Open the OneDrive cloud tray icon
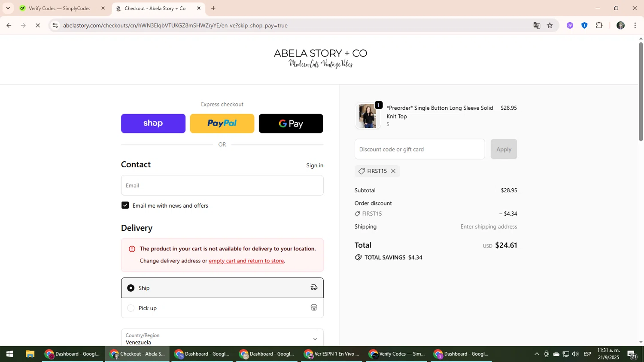The height and width of the screenshot is (362, 644). pyautogui.click(x=556, y=354)
